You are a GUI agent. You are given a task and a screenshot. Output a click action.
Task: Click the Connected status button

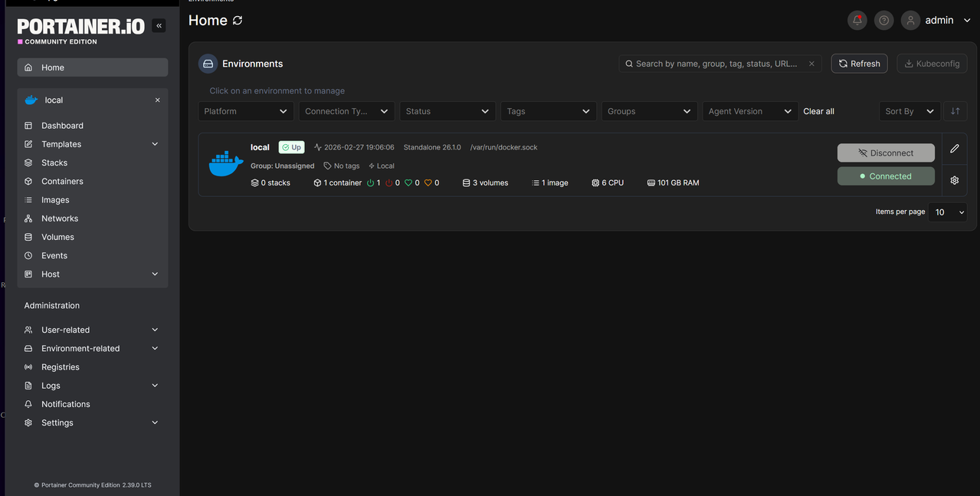tap(886, 176)
